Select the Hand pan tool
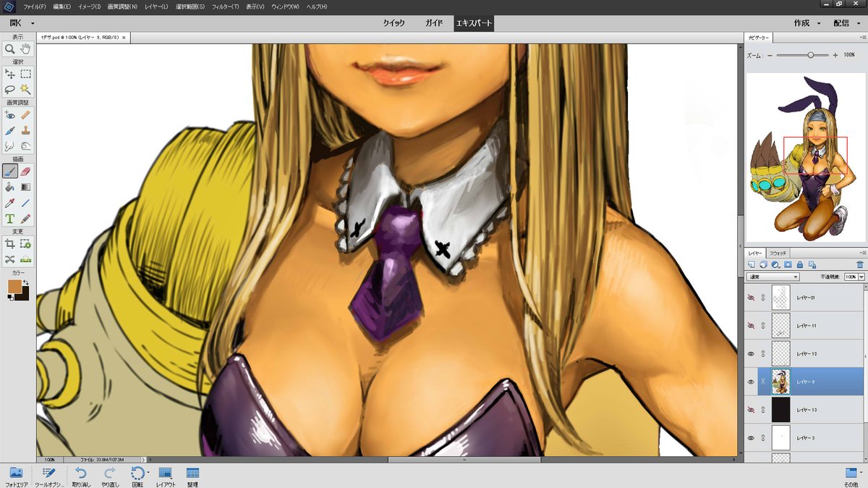868x488 pixels. 26,49
